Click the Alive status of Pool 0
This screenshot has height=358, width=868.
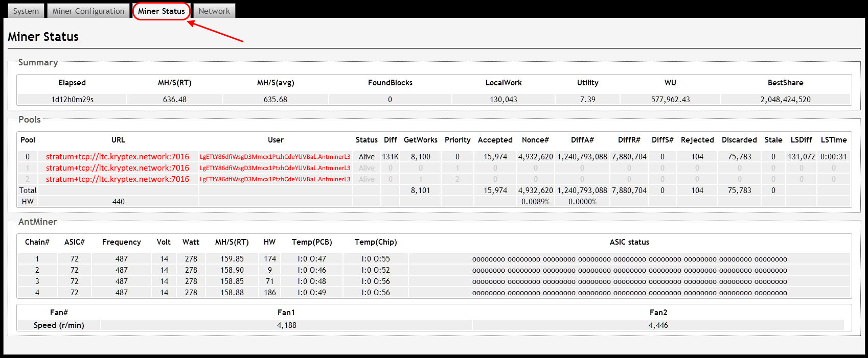(x=367, y=157)
